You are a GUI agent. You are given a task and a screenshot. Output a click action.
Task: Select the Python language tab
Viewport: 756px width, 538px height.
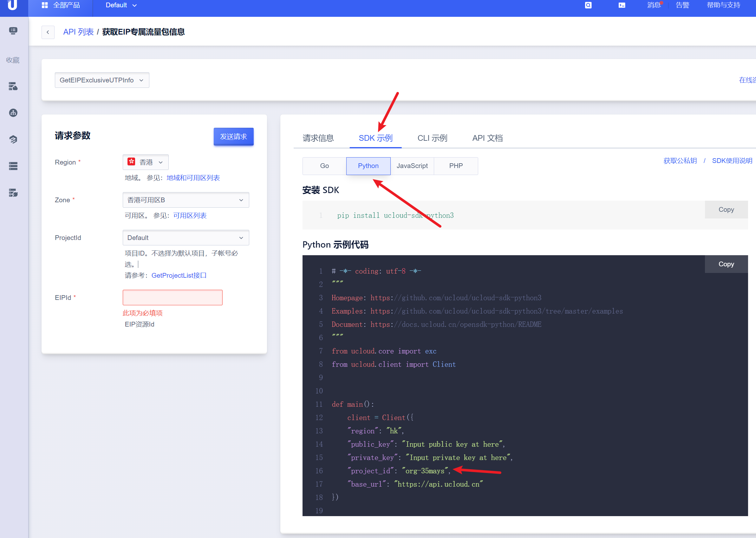click(x=368, y=166)
